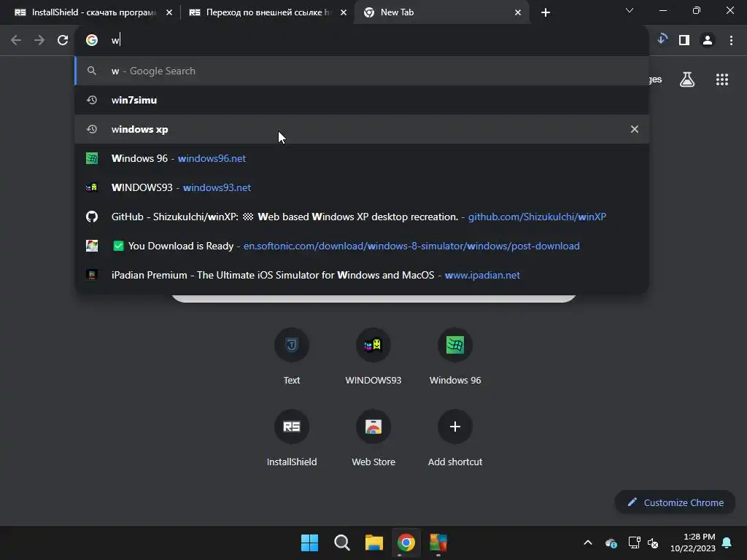
Task: Open the Google apps grid
Action: (x=721, y=79)
